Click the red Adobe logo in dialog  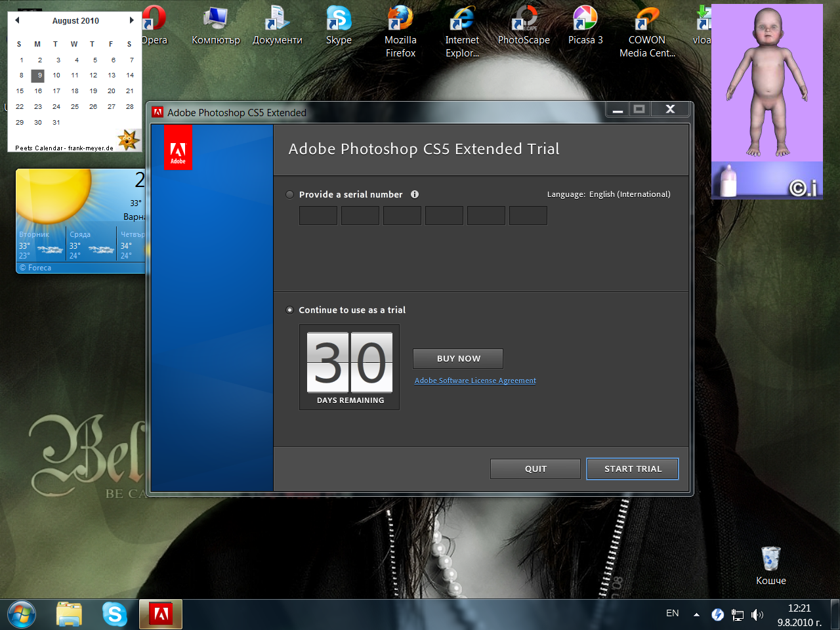pyautogui.click(x=178, y=148)
